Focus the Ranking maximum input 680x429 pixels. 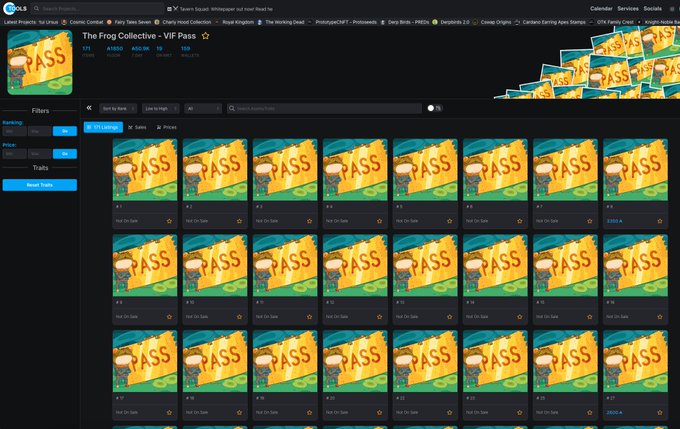pyautogui.click(x=39, y=131)
